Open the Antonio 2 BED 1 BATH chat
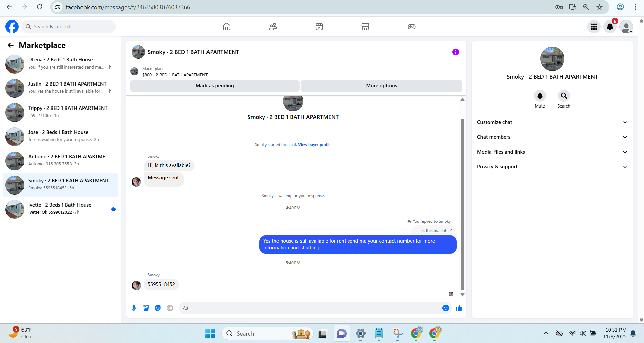644x343 pixels. 60,161
